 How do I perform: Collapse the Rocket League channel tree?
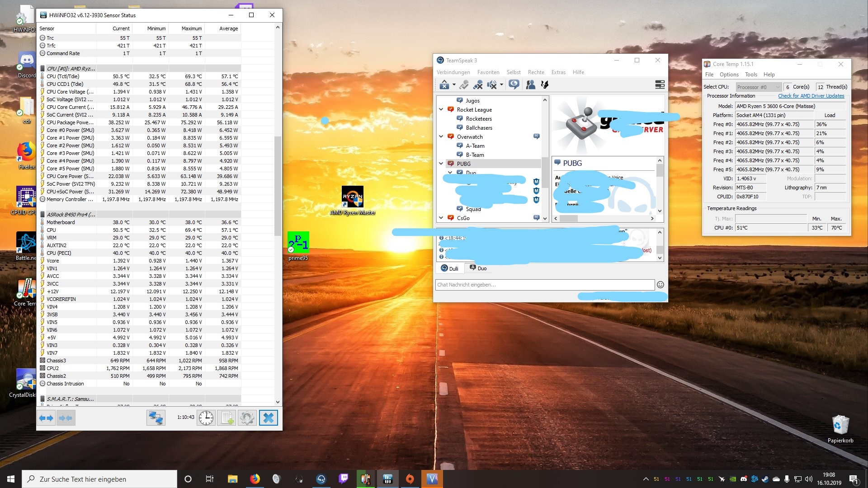[x=441, y=109]
